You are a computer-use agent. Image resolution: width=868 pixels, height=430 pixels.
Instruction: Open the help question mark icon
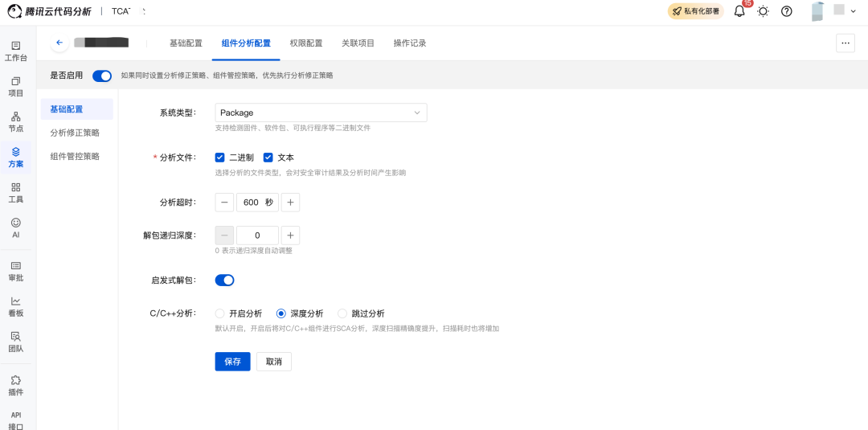(787, 11)
